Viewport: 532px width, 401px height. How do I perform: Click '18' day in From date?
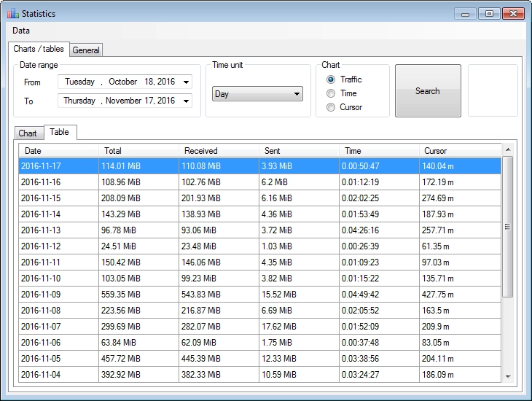point(149,82)
